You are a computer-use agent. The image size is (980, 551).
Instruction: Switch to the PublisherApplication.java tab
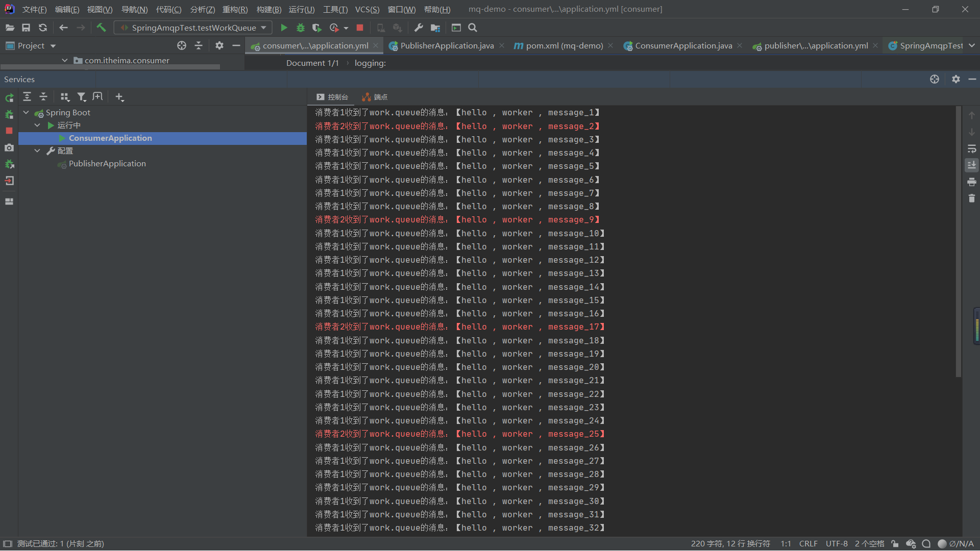click(x=447, y=45)
